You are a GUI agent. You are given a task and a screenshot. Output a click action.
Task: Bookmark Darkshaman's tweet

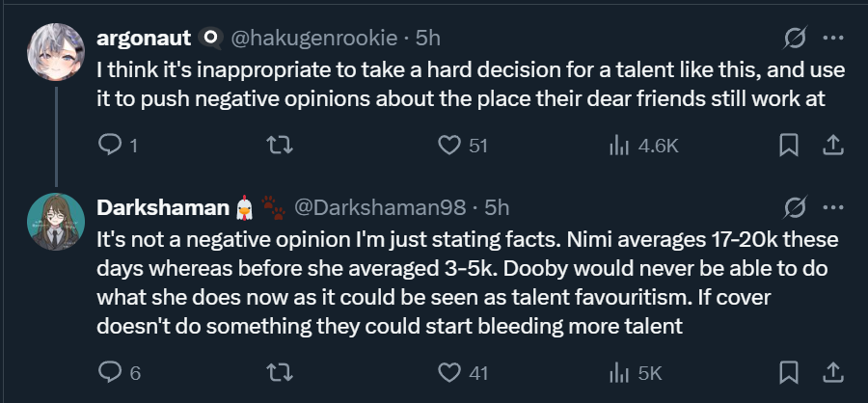tap(788, 372)
